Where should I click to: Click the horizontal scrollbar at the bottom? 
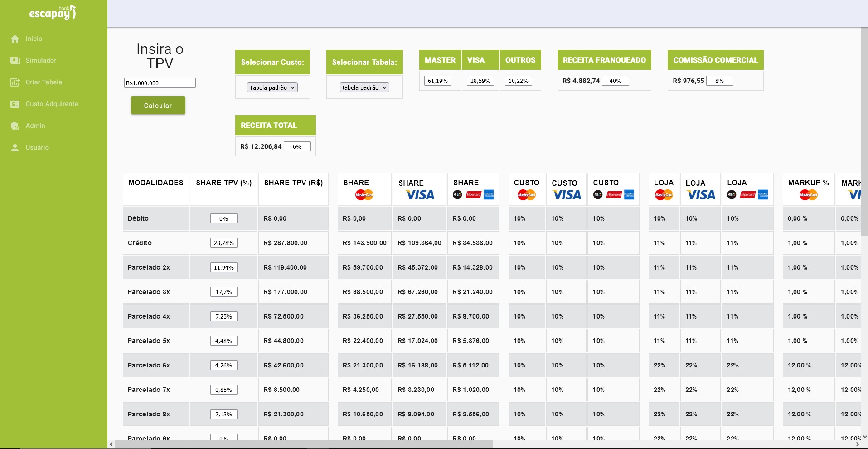[304, 444]
